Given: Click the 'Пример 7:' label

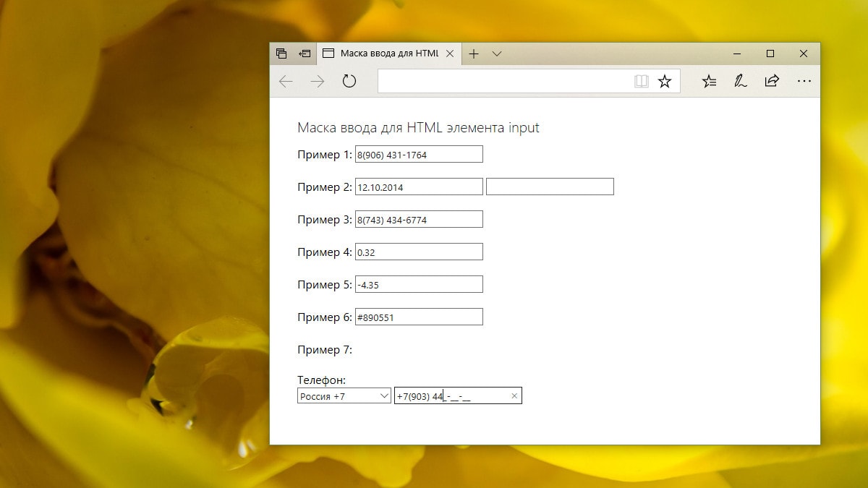Looking at the screenshot, I should click(325, 350).
